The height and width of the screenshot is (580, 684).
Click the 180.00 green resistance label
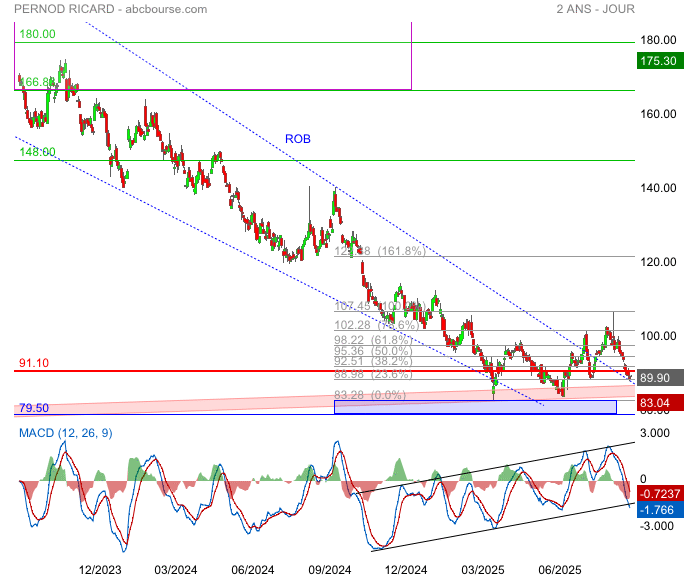click(38, 34)
